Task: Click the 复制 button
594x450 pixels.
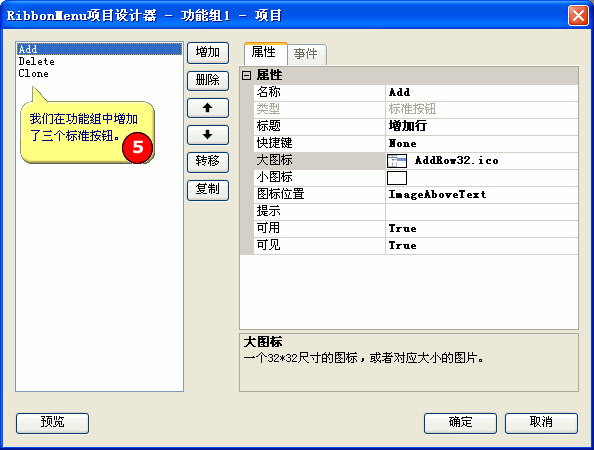Action: click(x=208, y=189)
